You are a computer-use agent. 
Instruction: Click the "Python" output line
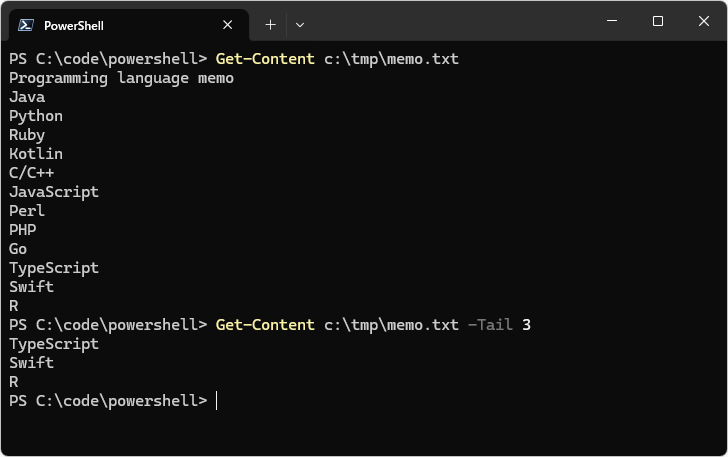tap(36, 116)
